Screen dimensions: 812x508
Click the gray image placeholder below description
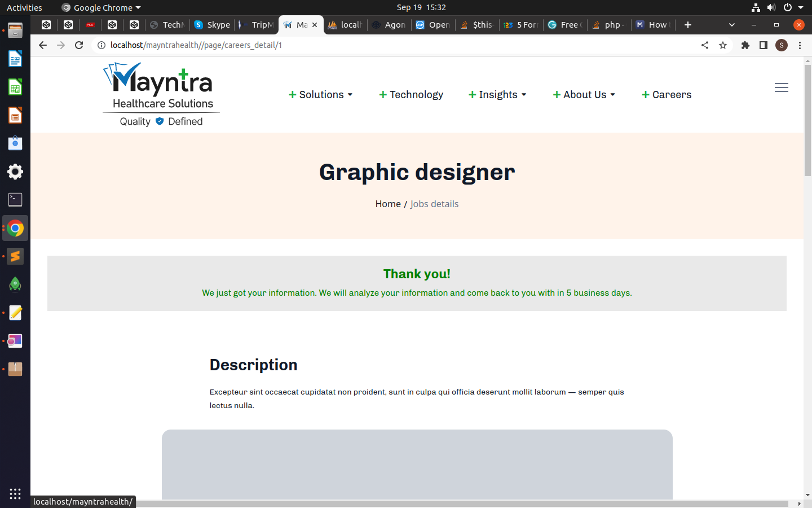(x=417, y=465)
